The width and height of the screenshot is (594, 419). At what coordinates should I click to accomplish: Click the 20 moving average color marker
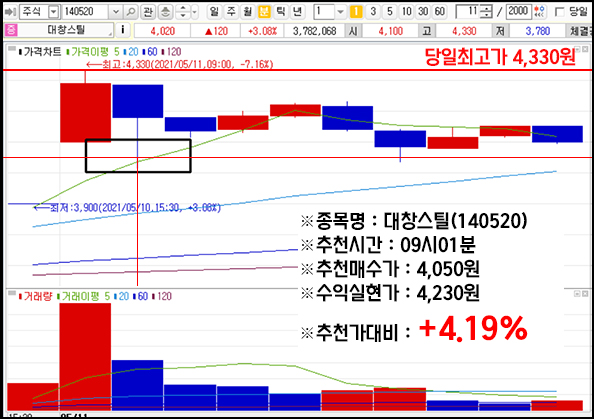[x=125, y=52]
